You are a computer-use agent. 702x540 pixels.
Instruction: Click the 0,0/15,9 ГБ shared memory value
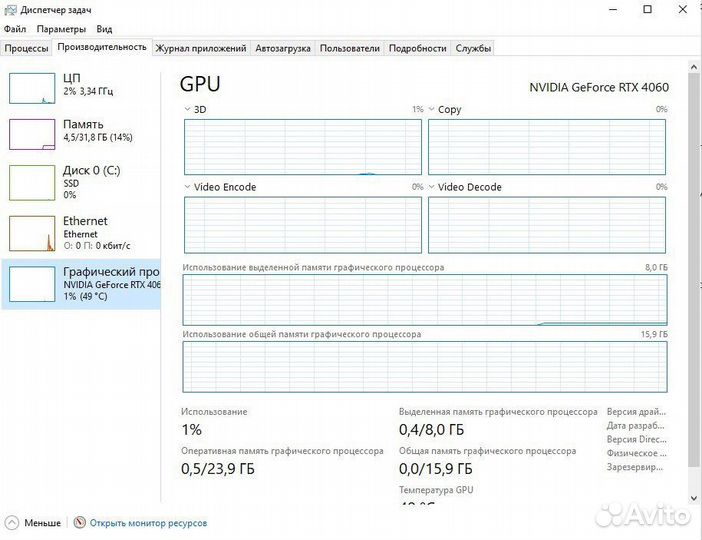[436, 469]
